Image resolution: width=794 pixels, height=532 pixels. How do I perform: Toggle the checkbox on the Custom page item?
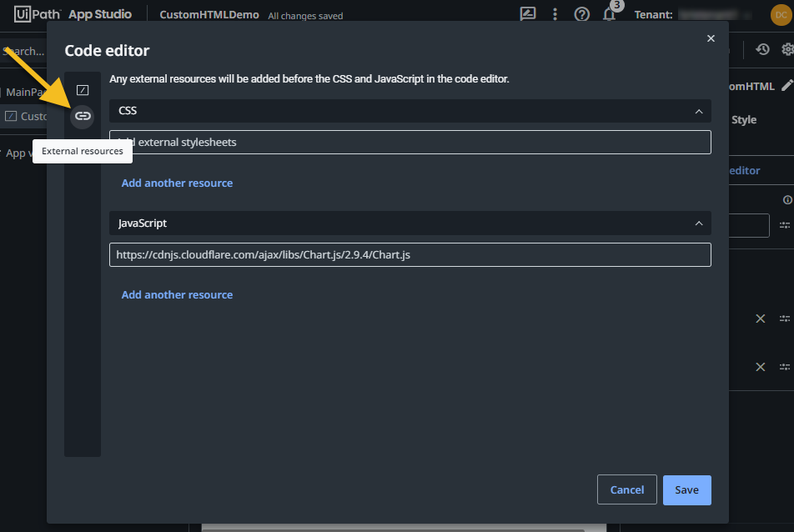click(x=12, y=117)
